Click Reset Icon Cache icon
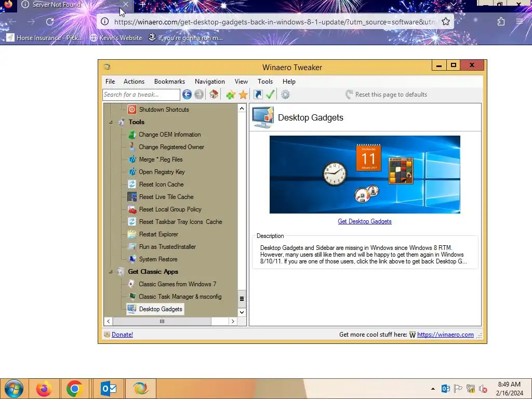This screenshot has width=532, height=399. tap(132, 184)
